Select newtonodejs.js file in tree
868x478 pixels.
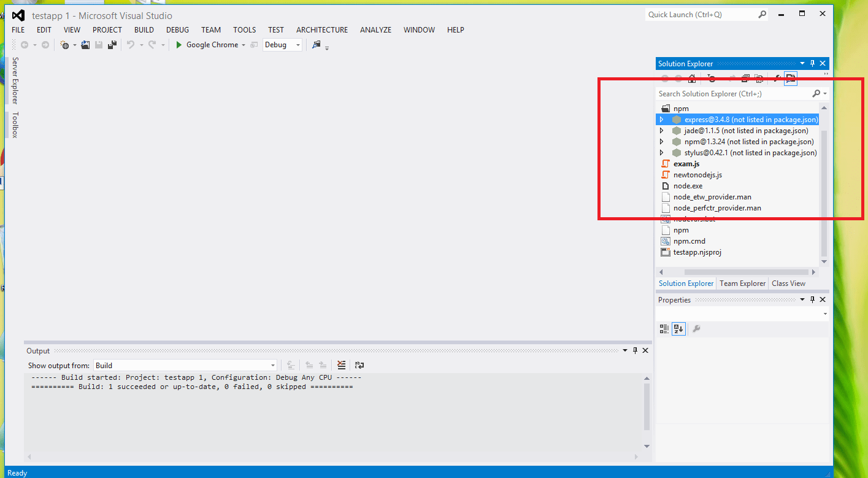[697, 175]
